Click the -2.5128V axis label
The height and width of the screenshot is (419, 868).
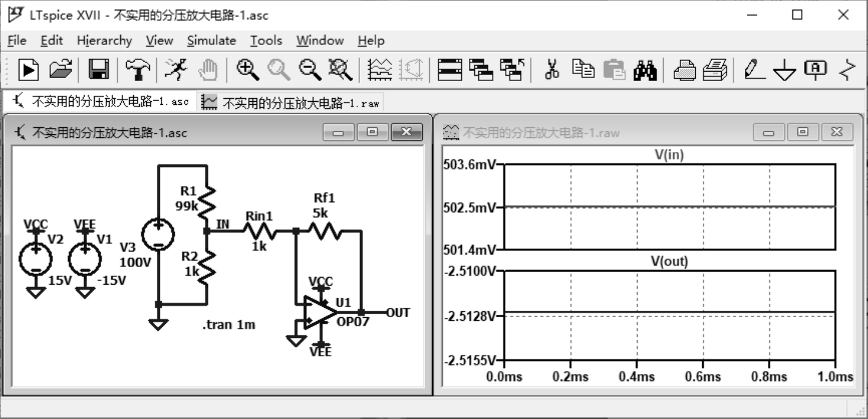(x=469, y=315)
